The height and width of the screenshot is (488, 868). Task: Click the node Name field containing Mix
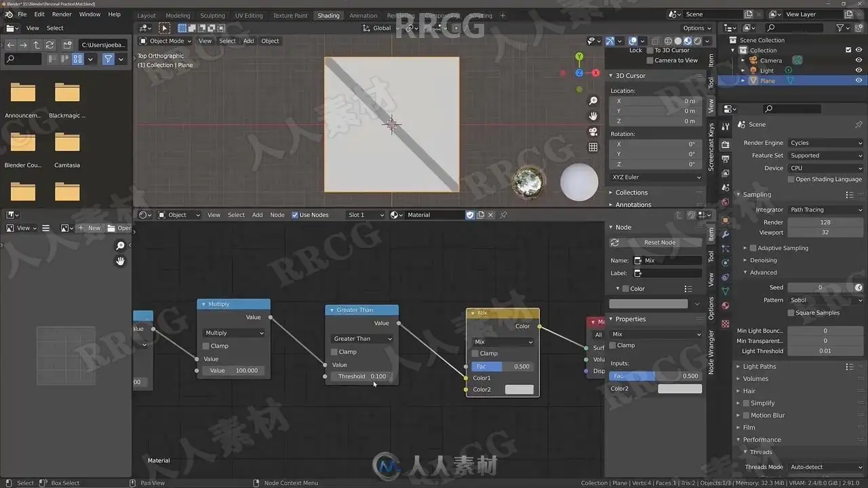click(x=667, y=260)
